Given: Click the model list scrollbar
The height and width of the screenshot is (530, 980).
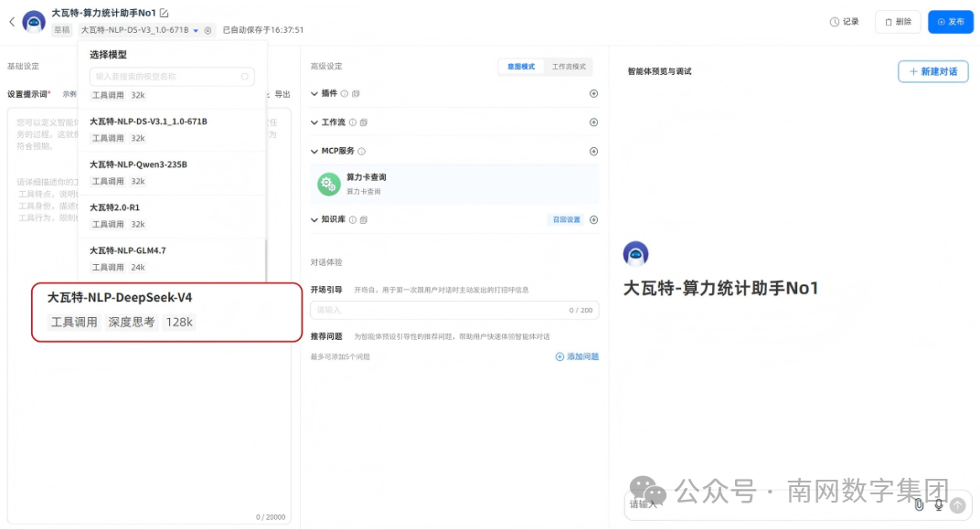Looking at the screenshot, I should 266,260.
